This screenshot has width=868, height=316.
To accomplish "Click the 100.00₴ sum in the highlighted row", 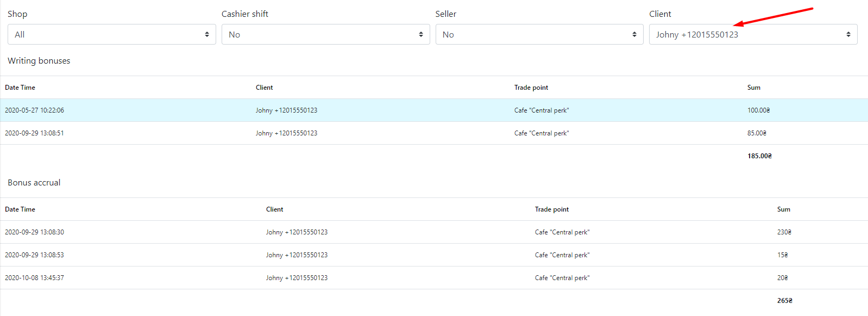I will click(x=759, y=110).
